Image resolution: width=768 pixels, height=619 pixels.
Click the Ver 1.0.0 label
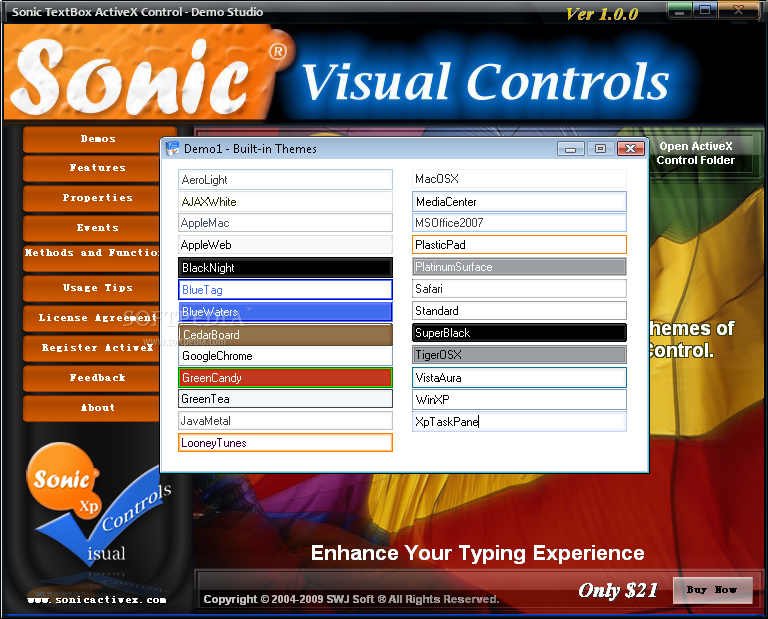coord(601,14)
